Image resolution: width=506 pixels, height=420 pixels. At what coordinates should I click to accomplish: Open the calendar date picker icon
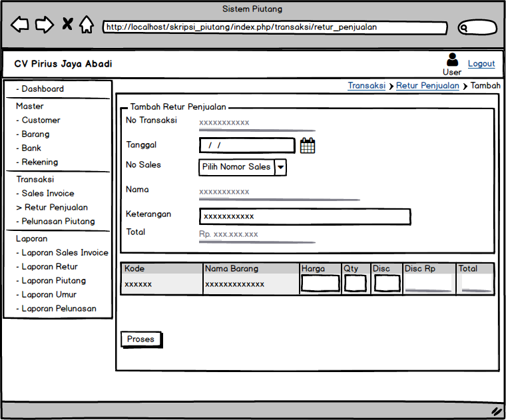point(308,146)
